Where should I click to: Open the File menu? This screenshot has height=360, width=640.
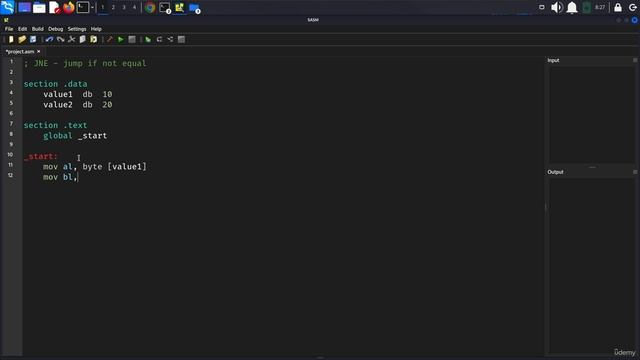pos(9,29)
